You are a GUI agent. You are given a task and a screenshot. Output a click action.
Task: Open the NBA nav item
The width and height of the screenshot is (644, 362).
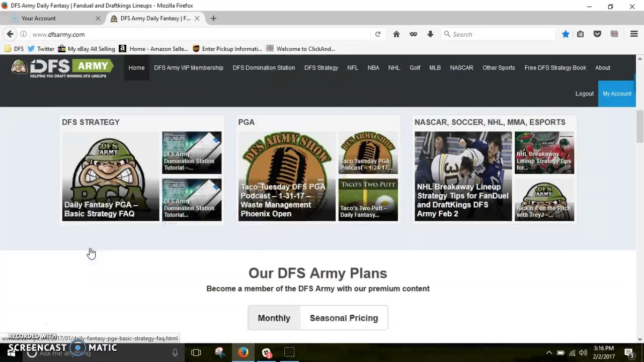(373, 68)
